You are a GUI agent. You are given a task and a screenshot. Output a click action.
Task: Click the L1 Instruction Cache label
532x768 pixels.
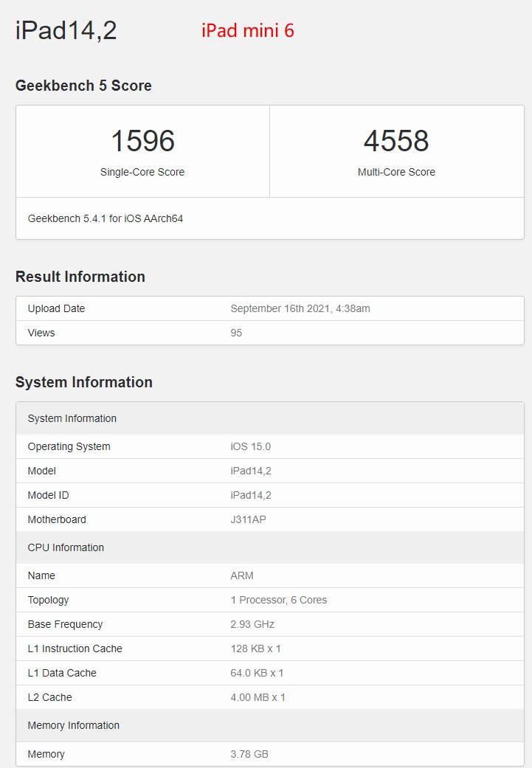pyautogui.click(x=75, y=648)
